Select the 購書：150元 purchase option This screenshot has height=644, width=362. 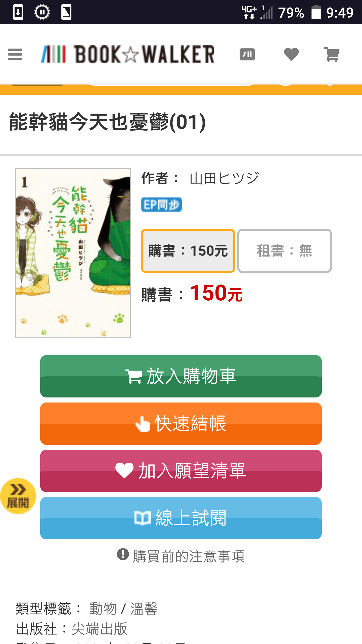coord(188,251)
